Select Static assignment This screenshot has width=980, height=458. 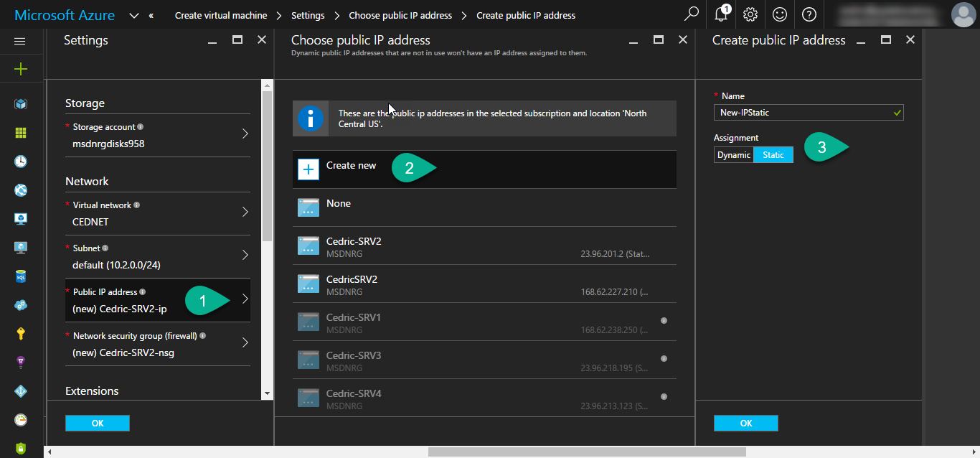pos(773,155)
